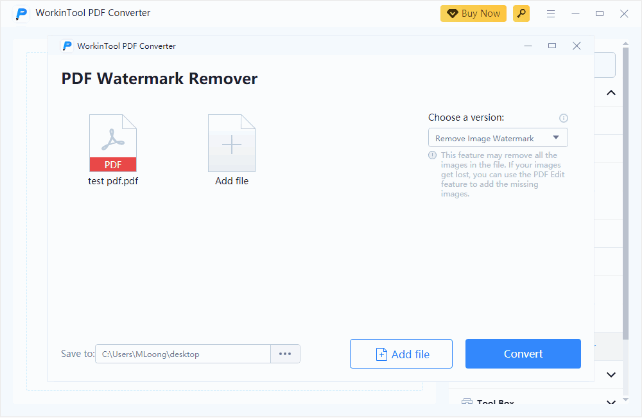Expand the sidebar section above Tool Box
The height and width of the screenshot is (418, 642).
coord(611,375)
